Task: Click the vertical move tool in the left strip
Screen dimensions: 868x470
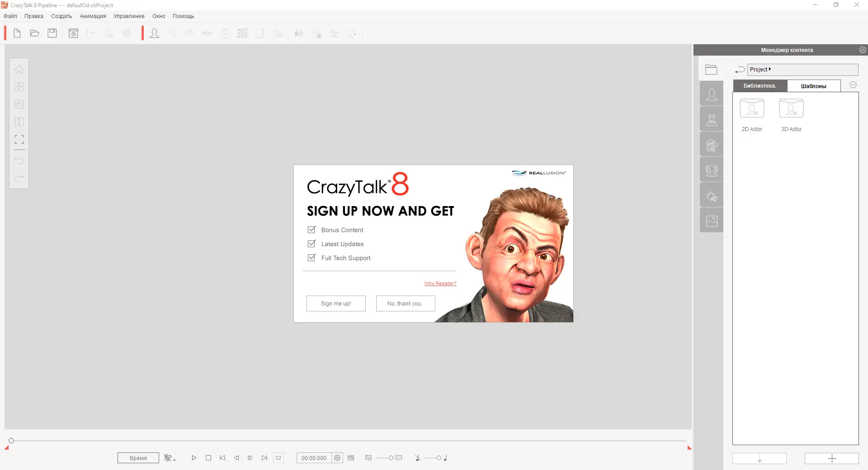Action: (19, 122)
